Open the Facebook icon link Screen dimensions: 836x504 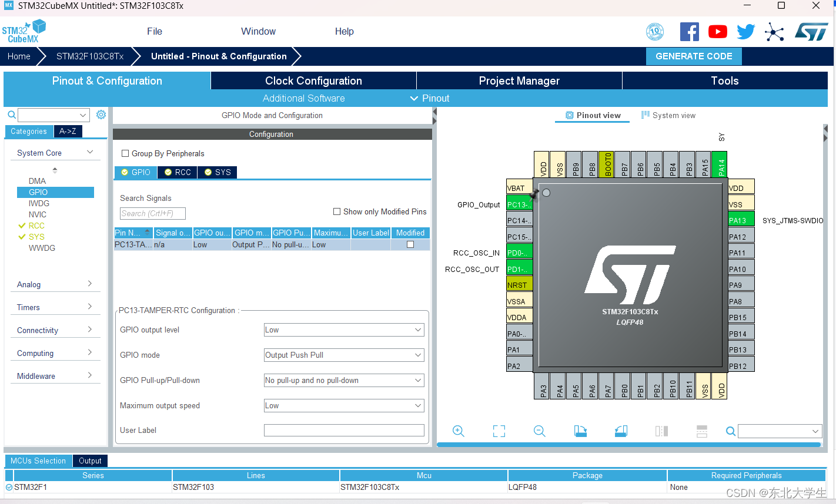[x=689, y=32]
